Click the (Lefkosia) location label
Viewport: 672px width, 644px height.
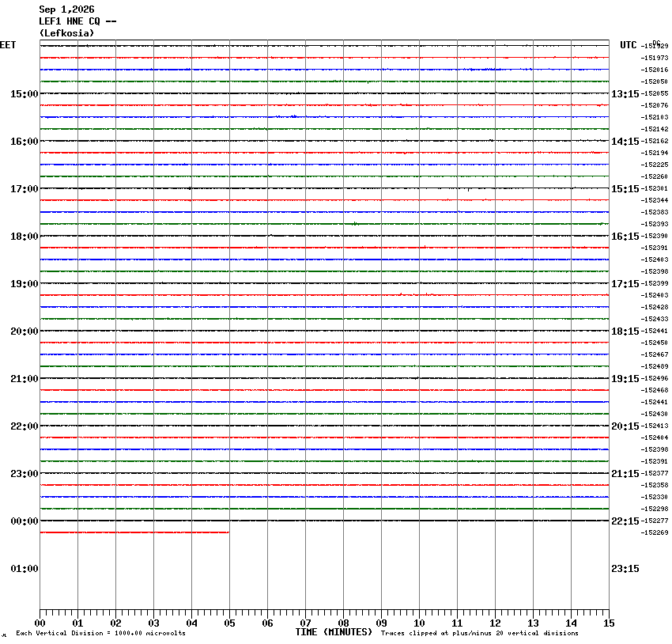click(66, 33)
